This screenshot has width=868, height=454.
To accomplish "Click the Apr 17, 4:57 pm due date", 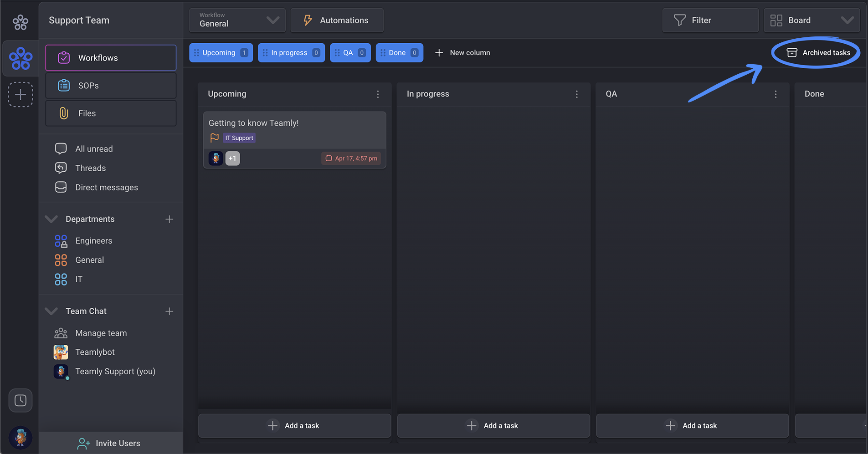I will (x=351, y=158).
